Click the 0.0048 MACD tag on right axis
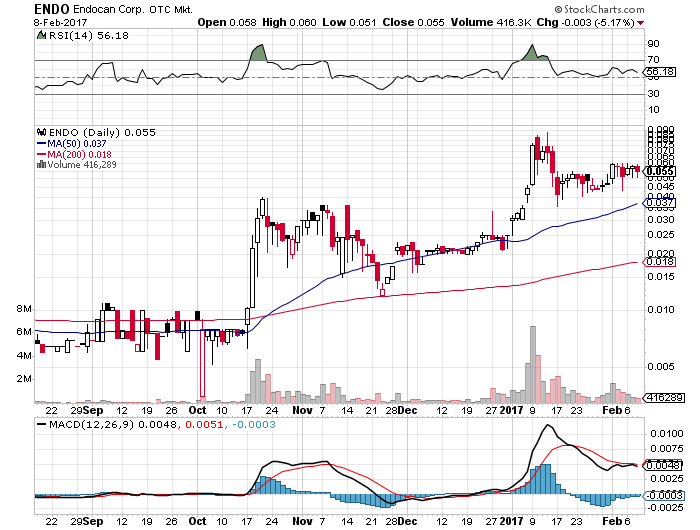This screenshot has width=700, height=530. (x=663, y=465)
